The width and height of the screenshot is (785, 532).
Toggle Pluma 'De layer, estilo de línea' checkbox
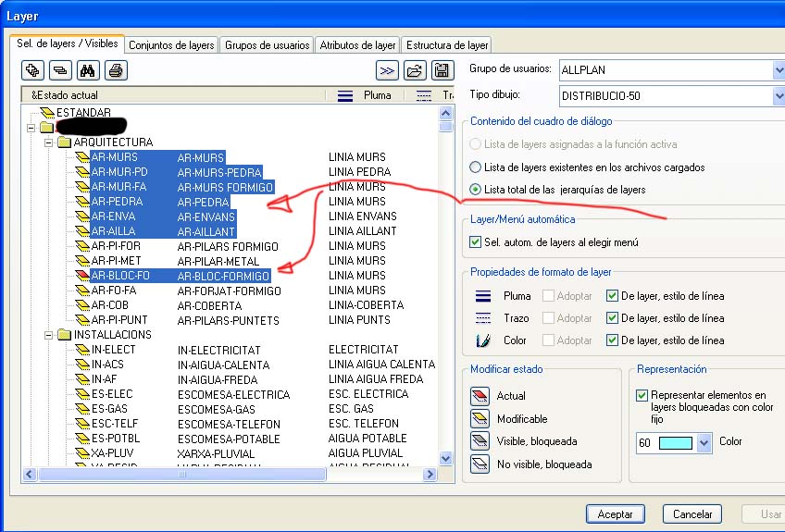(612, 296)
